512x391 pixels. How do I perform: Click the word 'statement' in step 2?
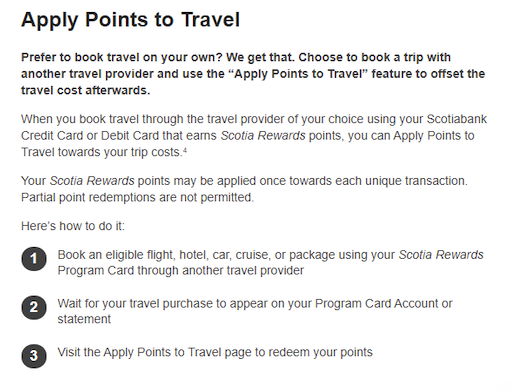[84, 319]
